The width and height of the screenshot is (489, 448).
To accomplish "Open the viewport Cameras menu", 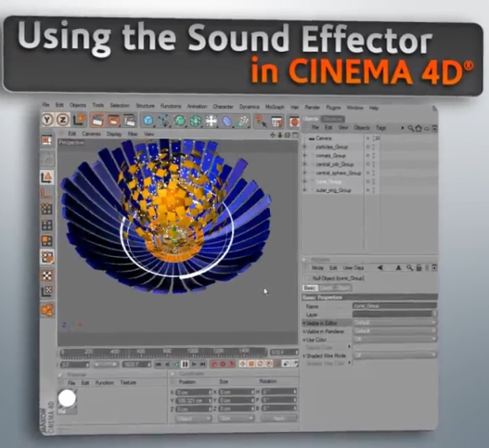I will point(91,133).
